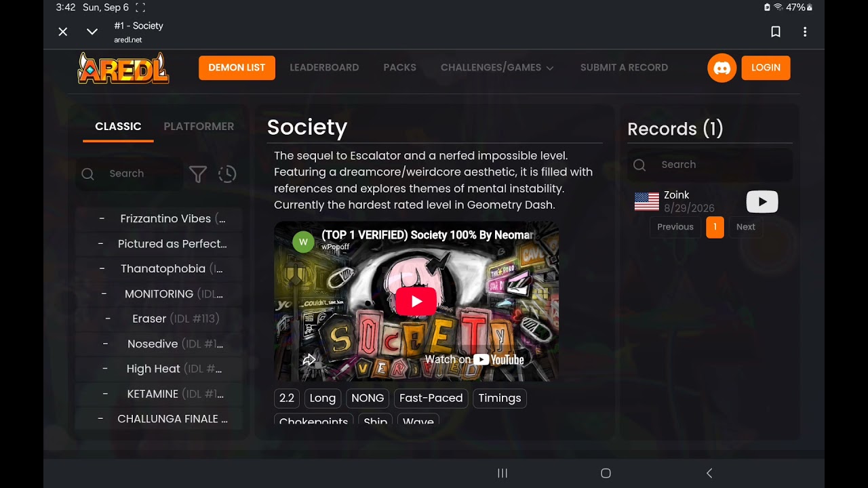Select Eraser (IDL #113) level
Viewport: 868px width, 488px height.
tap(159, 319)
